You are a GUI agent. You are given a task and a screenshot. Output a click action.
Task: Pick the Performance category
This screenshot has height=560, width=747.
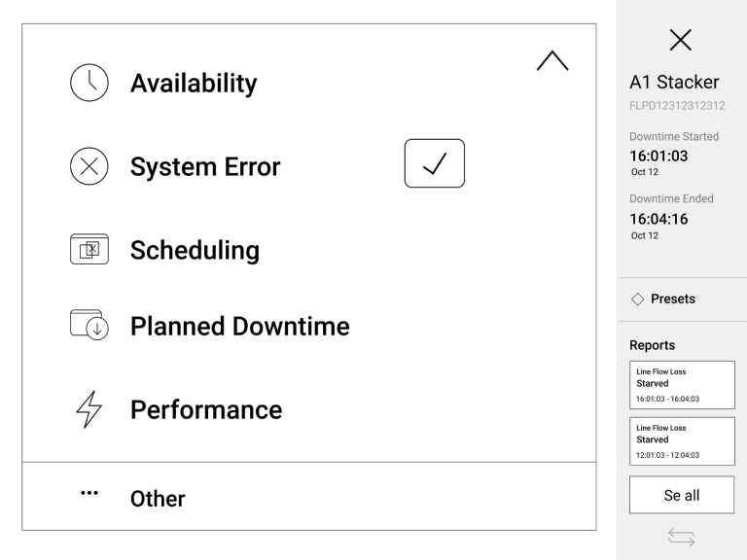(x=205, y=409)
